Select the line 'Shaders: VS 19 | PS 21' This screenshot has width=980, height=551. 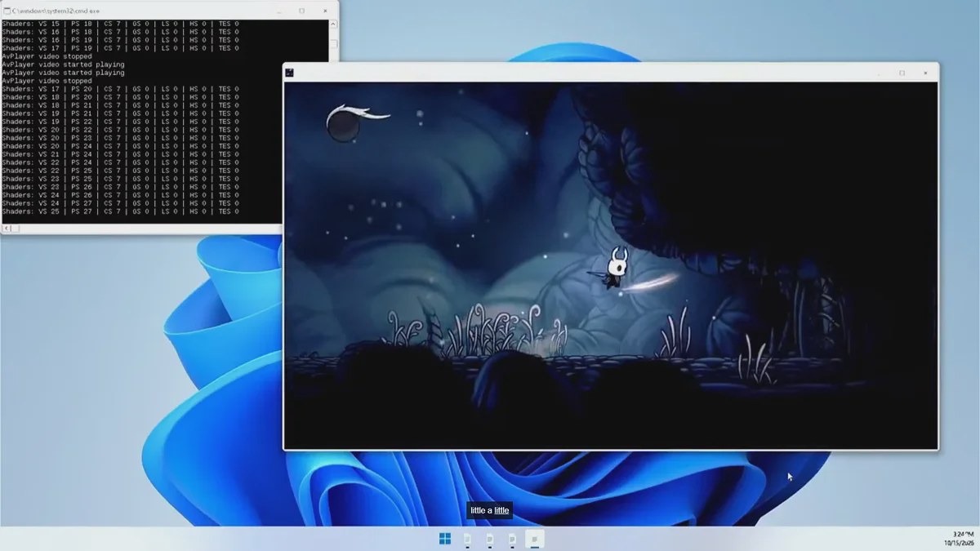point(121,113)
